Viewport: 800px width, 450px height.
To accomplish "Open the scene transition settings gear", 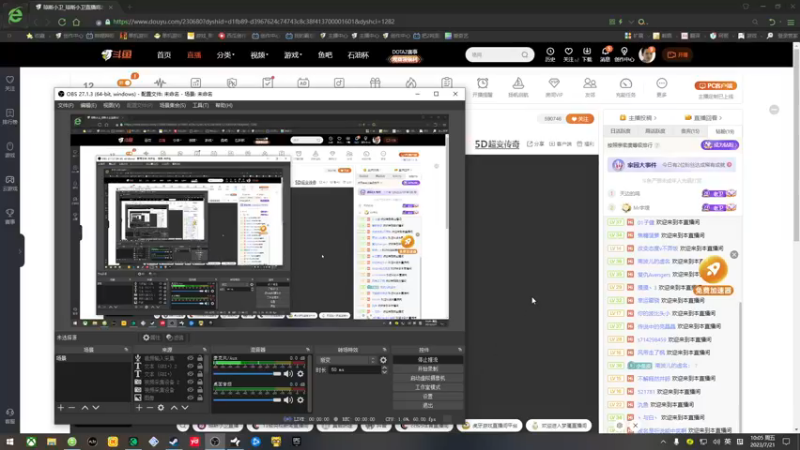I will point(383,360).
